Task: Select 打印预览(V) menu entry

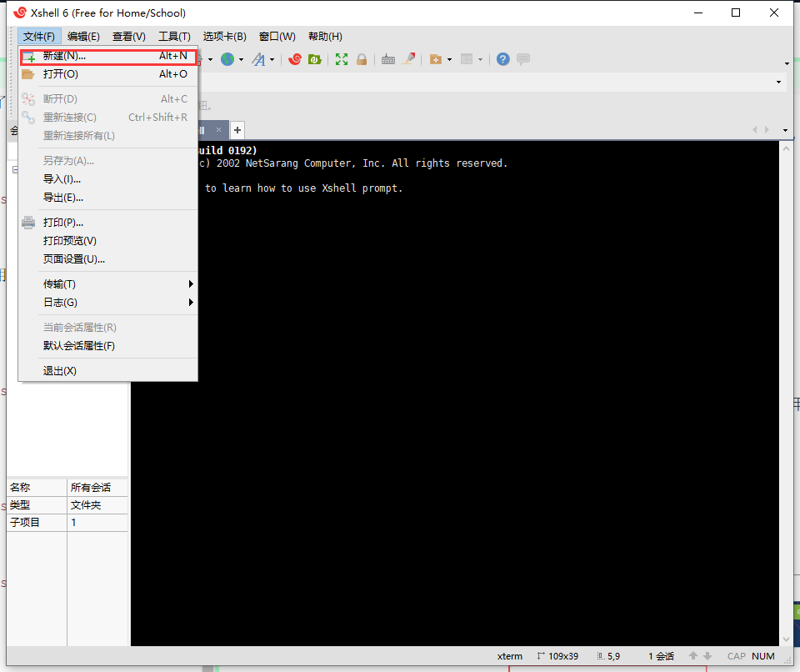Action: click(x=107, y=241)
